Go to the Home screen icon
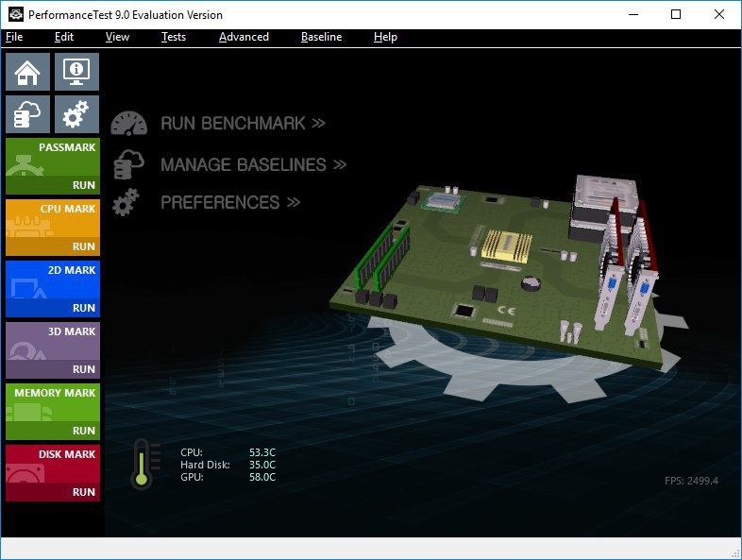 coord(27,72)
